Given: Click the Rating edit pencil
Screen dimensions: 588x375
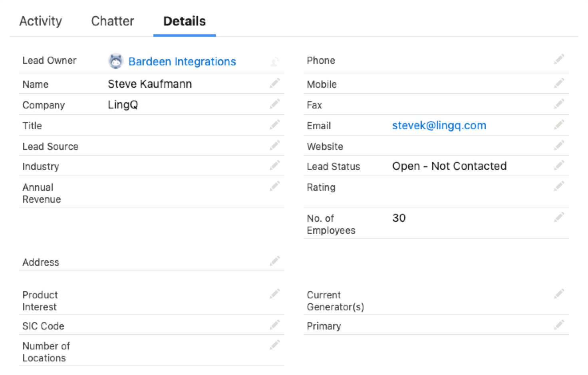Looking at the screenshot, I should tap(559, 186).
